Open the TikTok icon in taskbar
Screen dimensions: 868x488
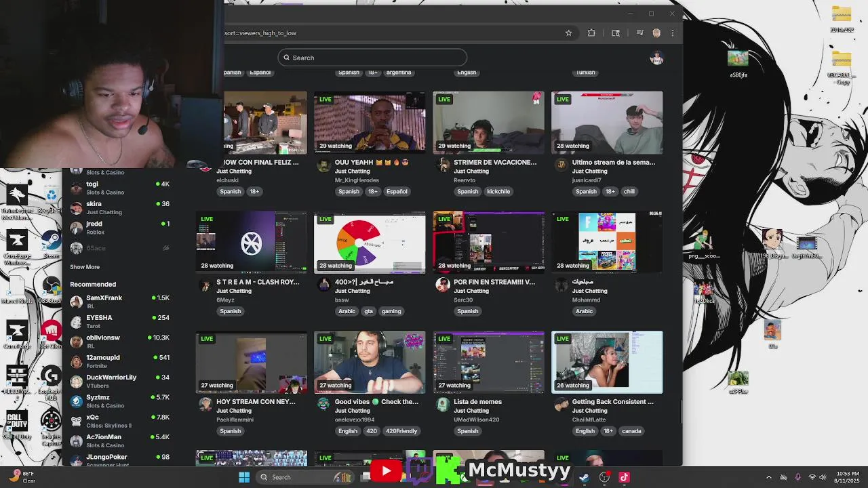click(x=625, y=477)
